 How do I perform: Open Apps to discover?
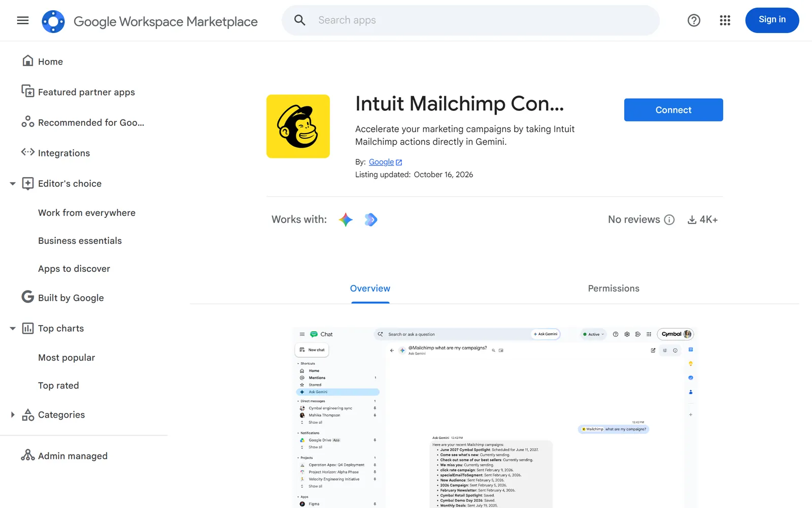pos(74,269)
